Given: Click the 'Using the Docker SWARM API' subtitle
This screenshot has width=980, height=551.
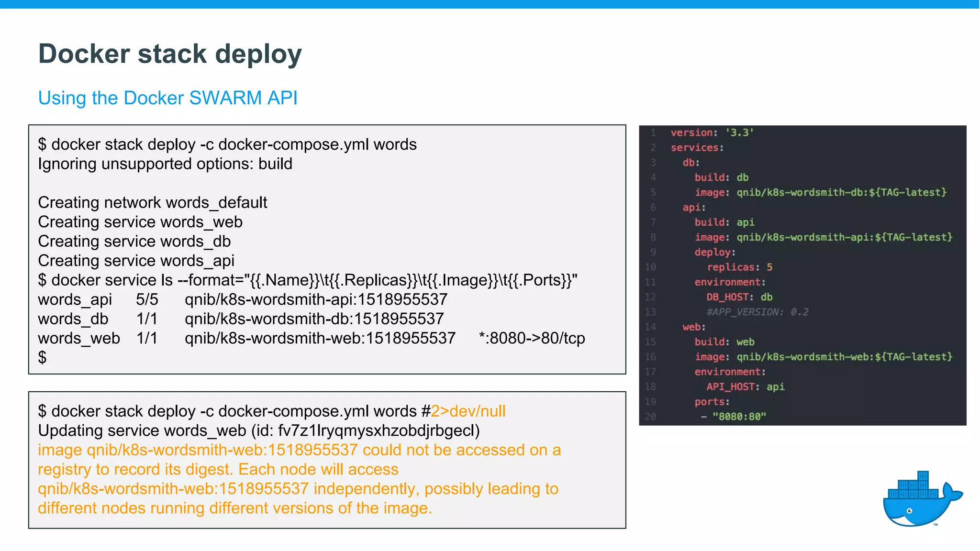Looking at the screenshot, I should coord(167,98).
